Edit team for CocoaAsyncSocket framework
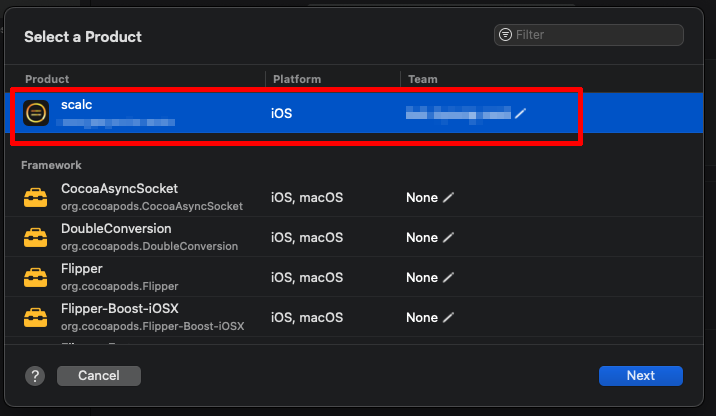Image resolution: width=716 pixels, height=416 pixels. coord(448,197)
